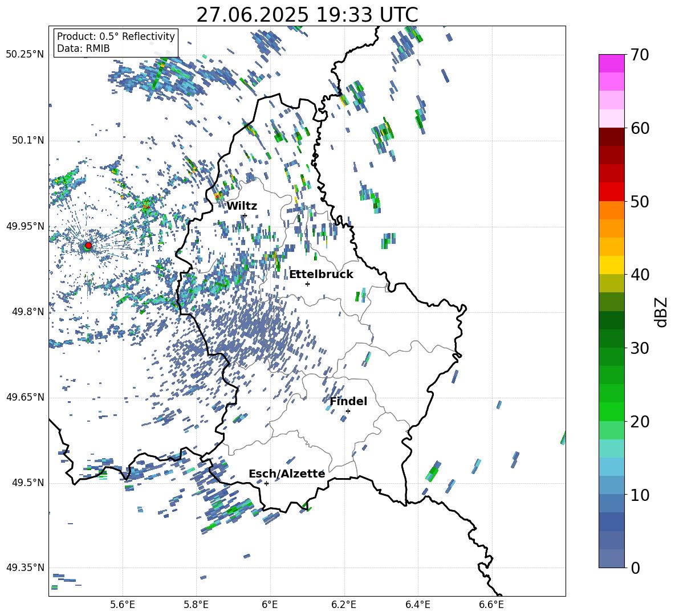Pick the bottom slate-blue swatch at 0
The height and width of the screenshot is (616, 675).
pos(612,558)
